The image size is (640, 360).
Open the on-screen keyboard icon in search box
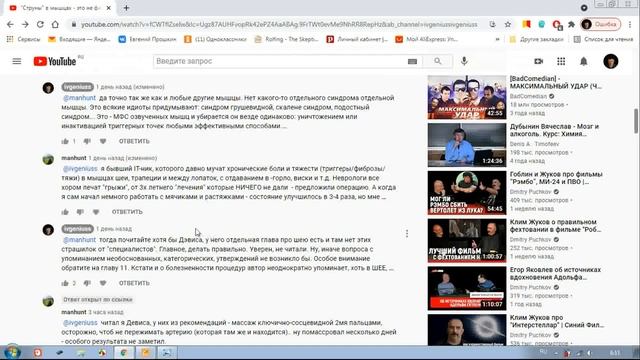(x=412, y=61)
